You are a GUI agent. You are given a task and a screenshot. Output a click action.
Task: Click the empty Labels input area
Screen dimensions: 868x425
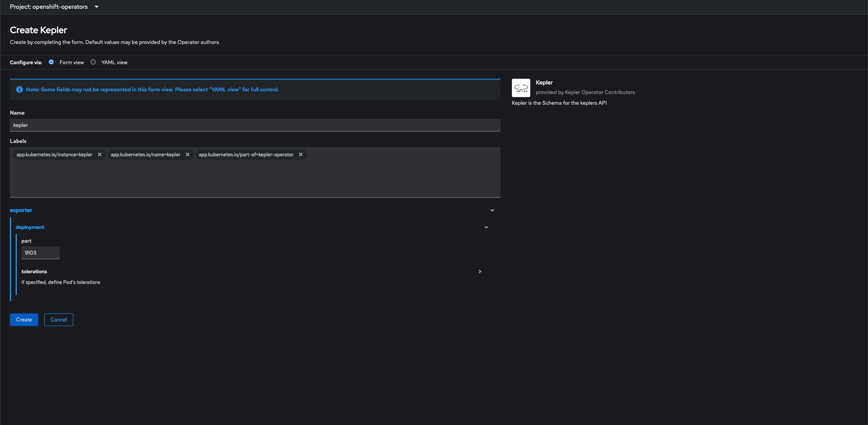point(255,178)
